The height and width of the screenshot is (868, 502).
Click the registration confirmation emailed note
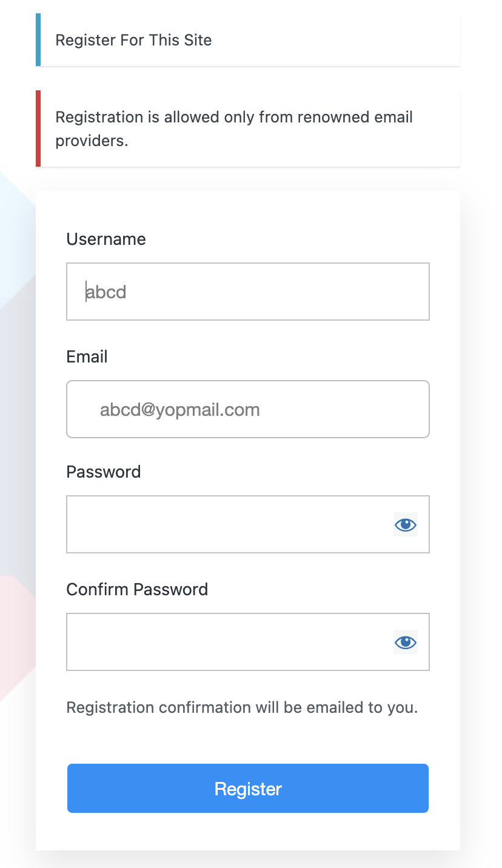pos(242,707)
